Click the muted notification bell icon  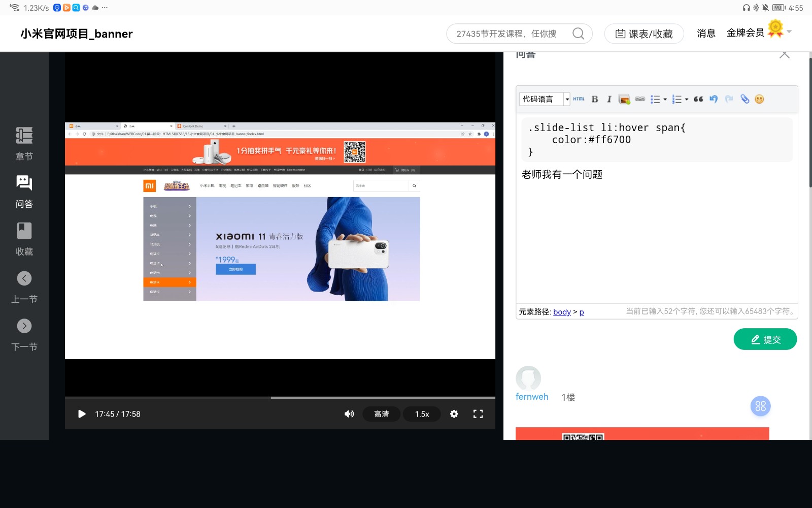pos(765,8)
